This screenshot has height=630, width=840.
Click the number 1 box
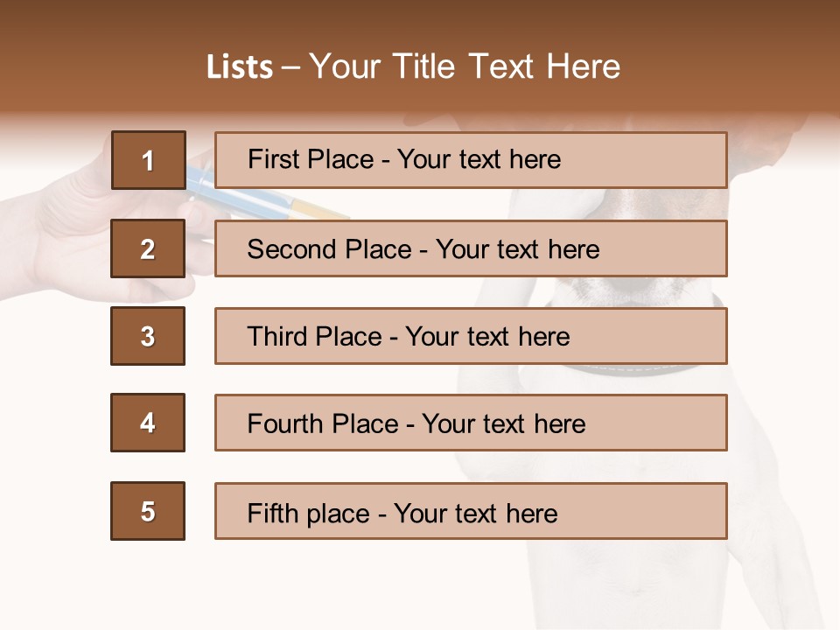(148, 160)
